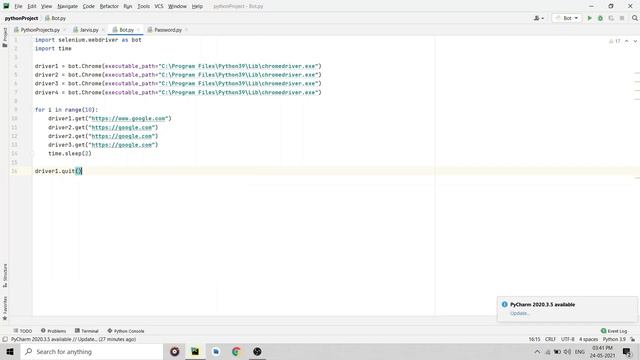Open the Python Console tool window

pos(126,331)
